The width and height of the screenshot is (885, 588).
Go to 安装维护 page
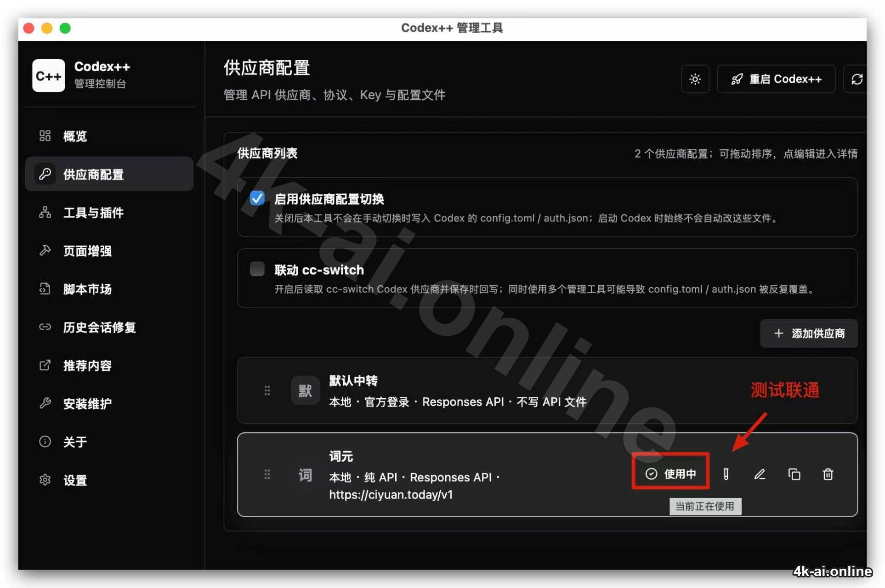tap(109, 403)
